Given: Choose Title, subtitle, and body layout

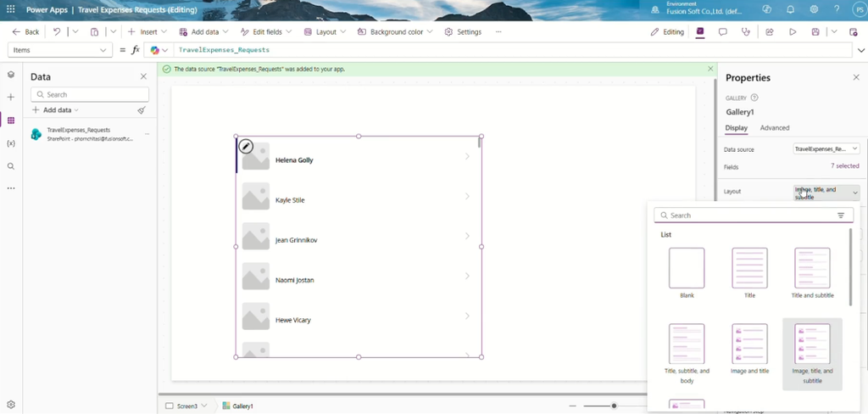Looking at the screenshot, I should pos(687,354).
